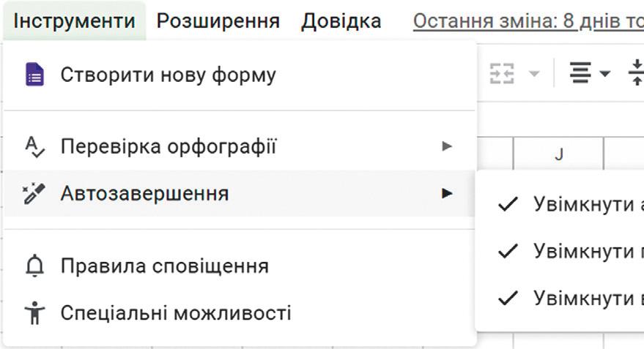644x349 pixels.
Task: Open the Остання зміна edit history link
Action: [528, 20]
